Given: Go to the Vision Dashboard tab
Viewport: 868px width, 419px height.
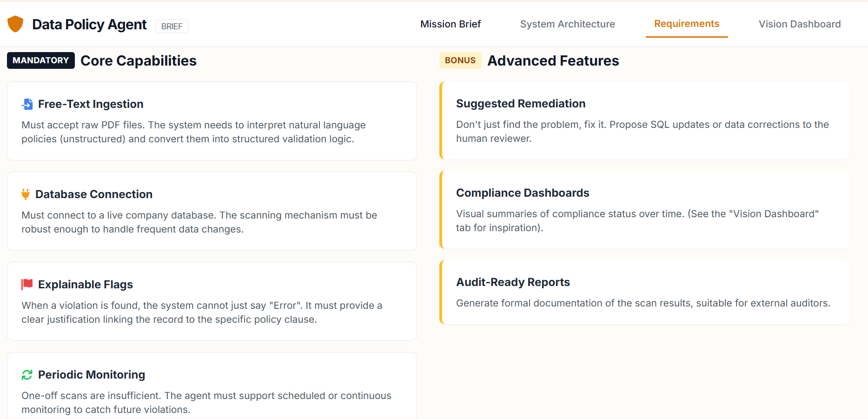Looking at the screenshot, I should click(x=800, y=24).
